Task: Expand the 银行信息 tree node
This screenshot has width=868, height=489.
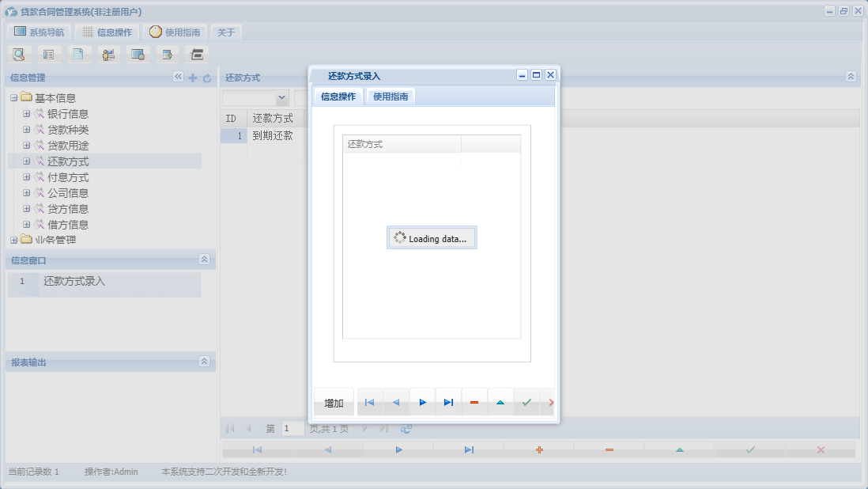Action: (x=27, y=113)
